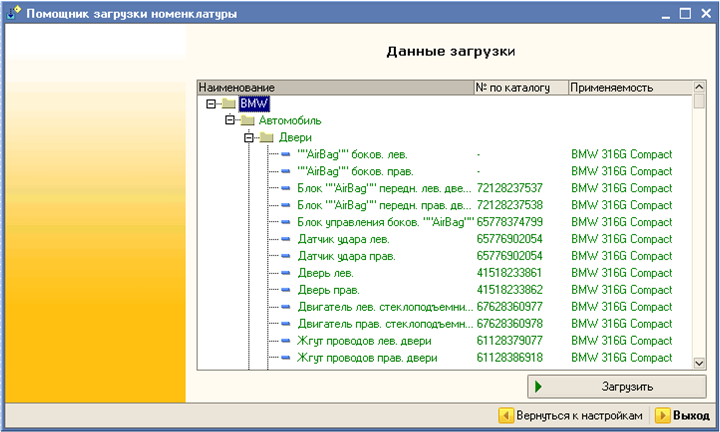Click item icon beside Жгут проводов лев. двери

pyautogui.click(x=286, y=341)
